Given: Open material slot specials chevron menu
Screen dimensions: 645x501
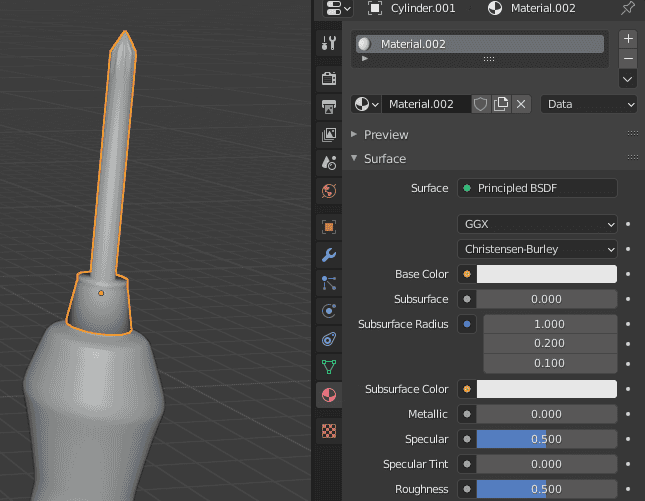Looking at the screenshot, I should click(x=628, y=79).
